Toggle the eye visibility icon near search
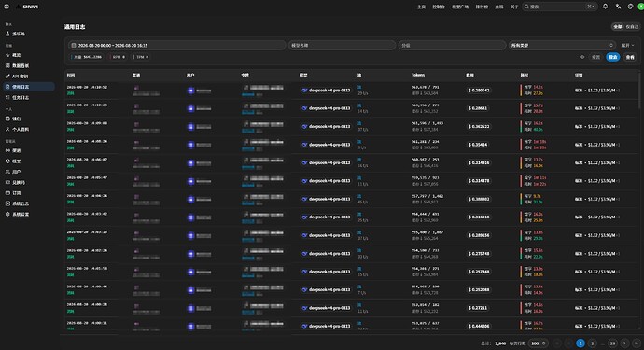 point(582,57)
